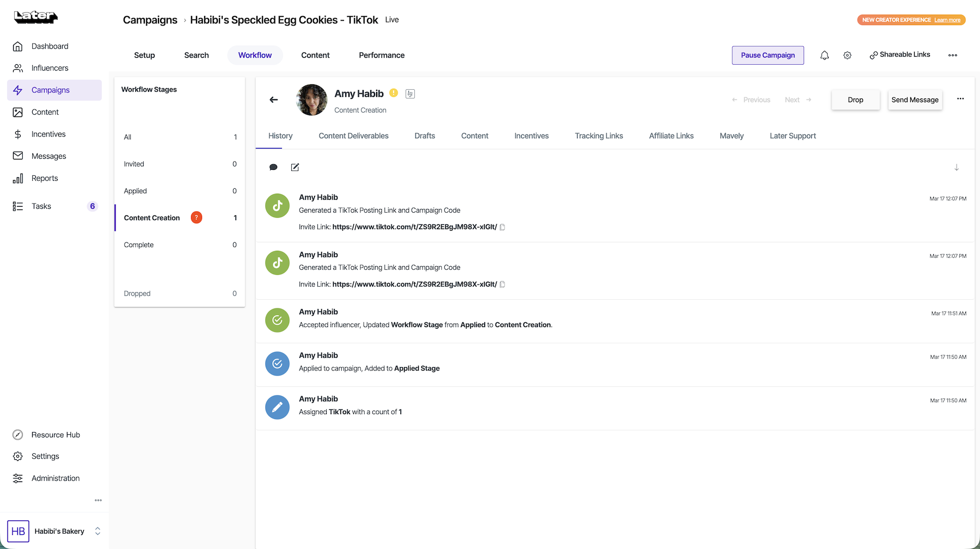Click the comment bubble icon in History
Image resolution: width=980 pixels, height=549 pixels.
pyautogui.click(x=273, y=168)
